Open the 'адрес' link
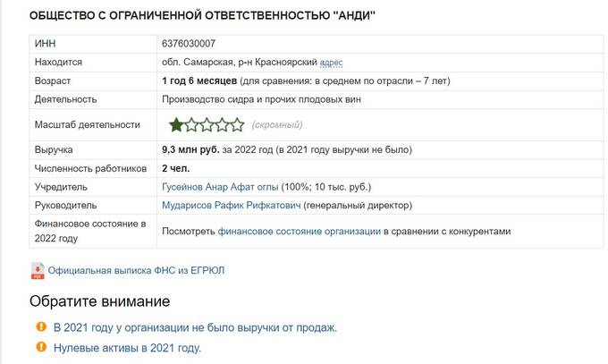 pos(331,63)
